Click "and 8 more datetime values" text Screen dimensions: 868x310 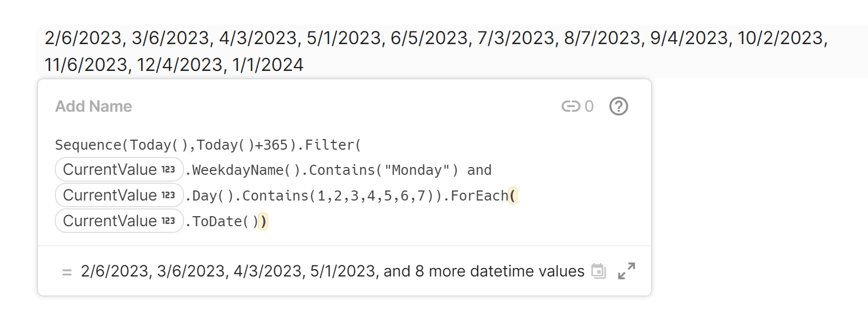tap(484, 271)
